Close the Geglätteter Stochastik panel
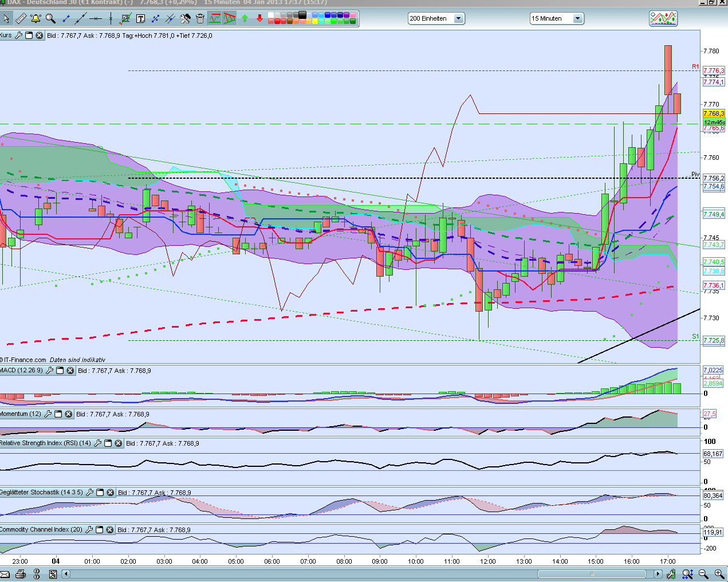 coord(110,493)
